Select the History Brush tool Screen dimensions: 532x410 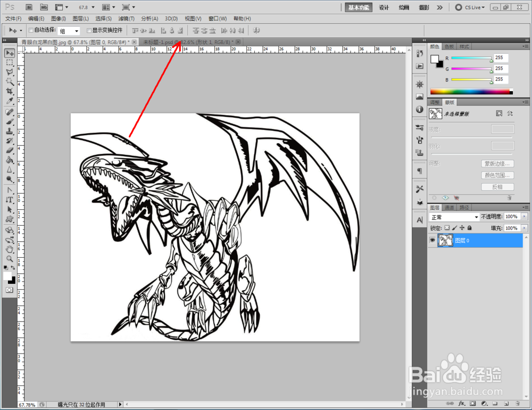pos(10,141)
